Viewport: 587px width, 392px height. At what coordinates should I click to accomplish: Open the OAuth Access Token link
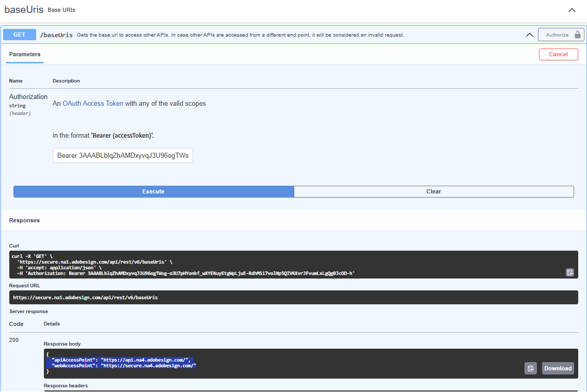[92, 103]
